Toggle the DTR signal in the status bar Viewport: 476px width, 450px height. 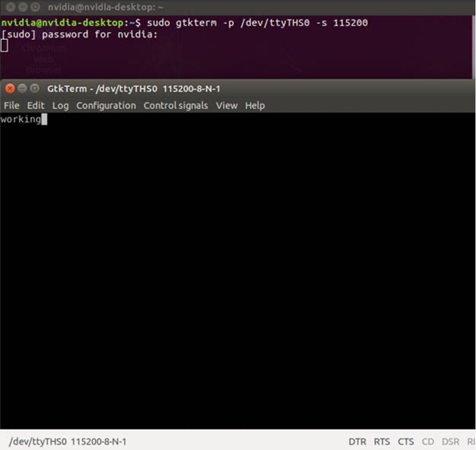(358, 442)
